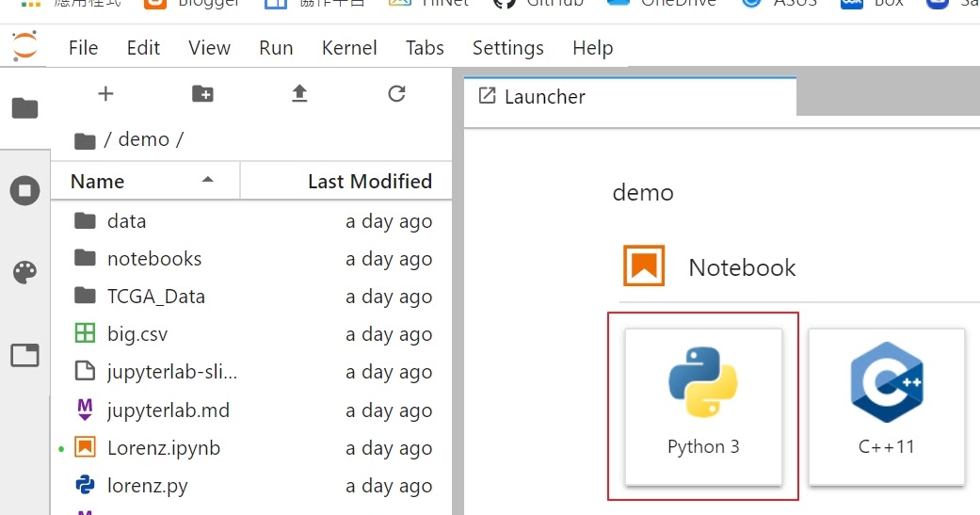Screen dimensions: 980x515
Task: Open the Commands palette sidebar icon
Action: 24,273
